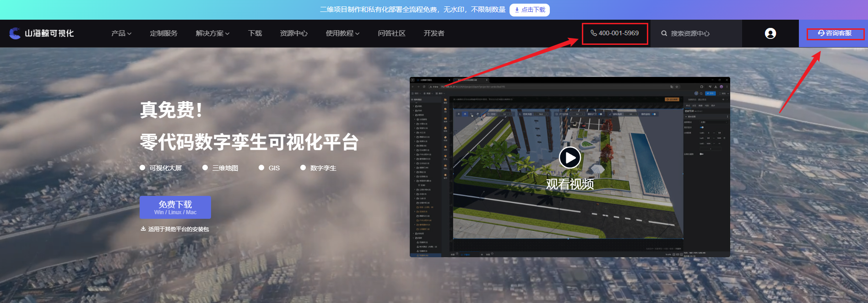Expand the 解决方案 dropdown menu

212,33
